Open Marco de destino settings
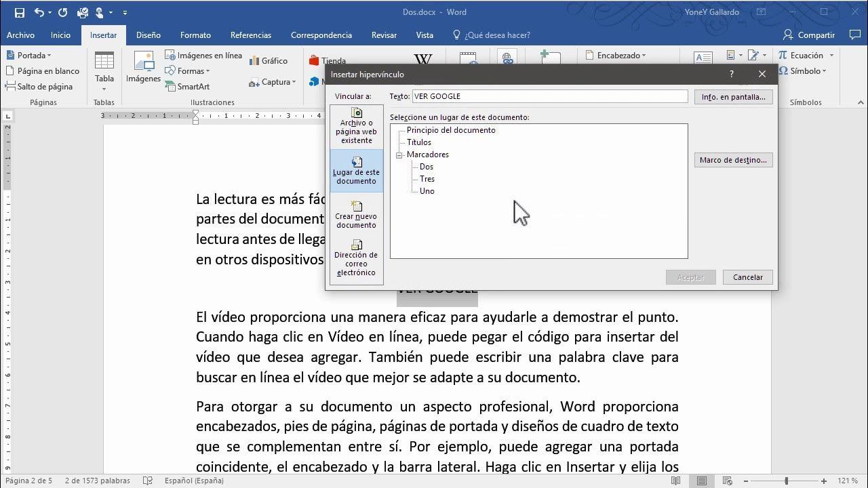 pos(733,160)
